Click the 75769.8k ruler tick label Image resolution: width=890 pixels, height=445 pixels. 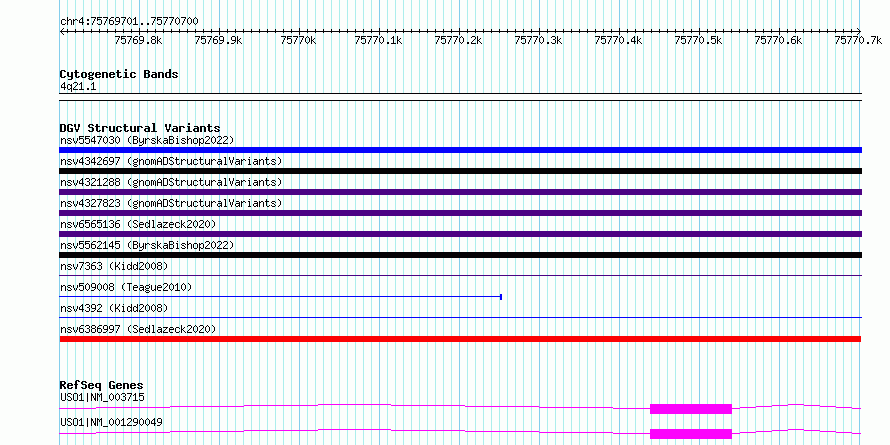coord(138,40)
